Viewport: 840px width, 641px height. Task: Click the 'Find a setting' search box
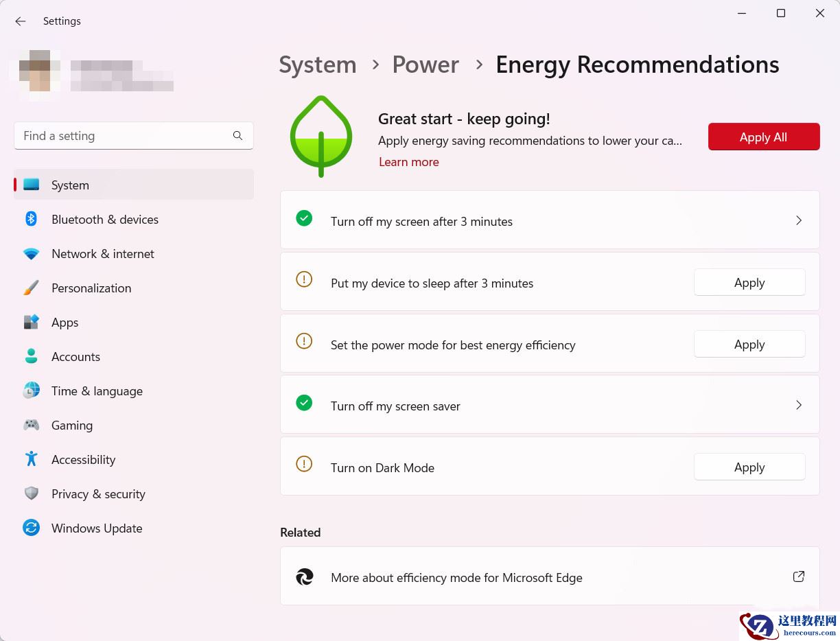point(124,136)
